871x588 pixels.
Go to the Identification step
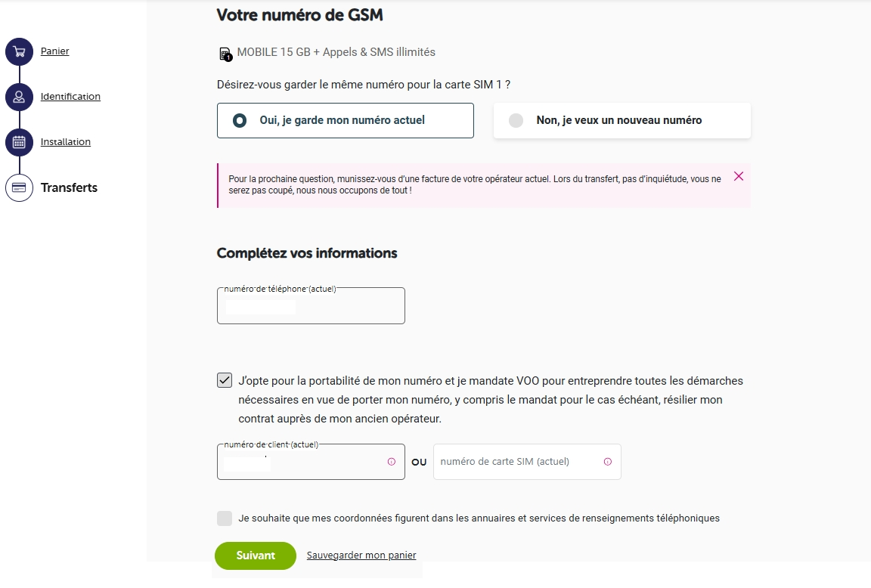click(x=70, y=96)
